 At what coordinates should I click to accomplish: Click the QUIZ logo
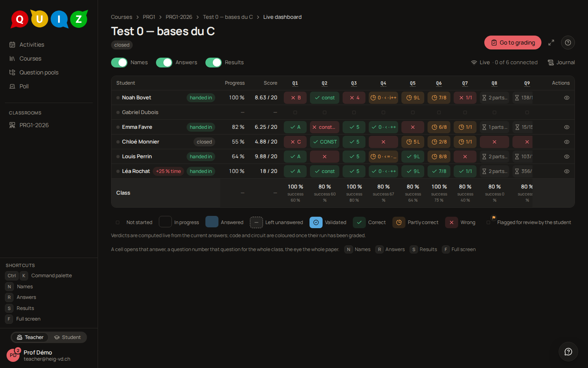tap(49, 19)
